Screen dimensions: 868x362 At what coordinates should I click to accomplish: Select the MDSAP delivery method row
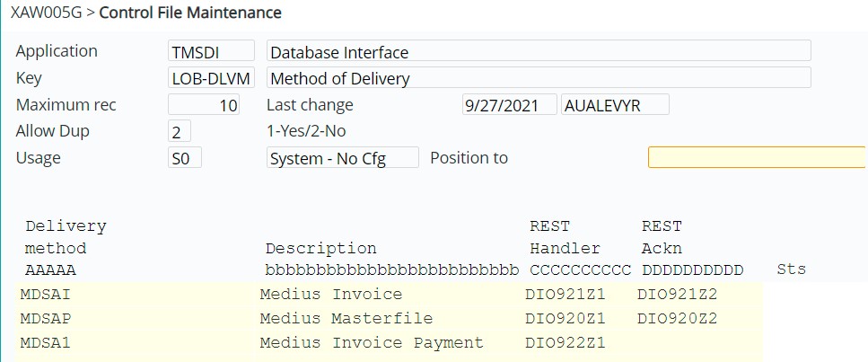(x=49, y=319)
